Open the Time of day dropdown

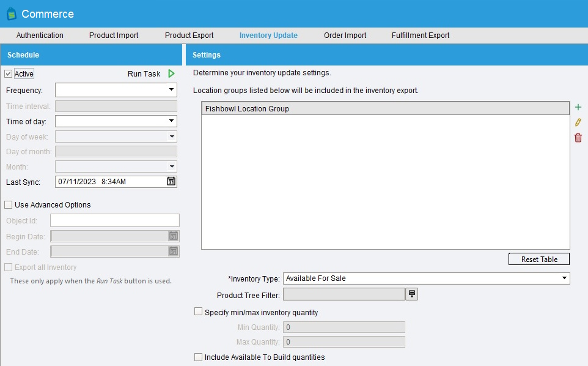[x=171, y=121]
